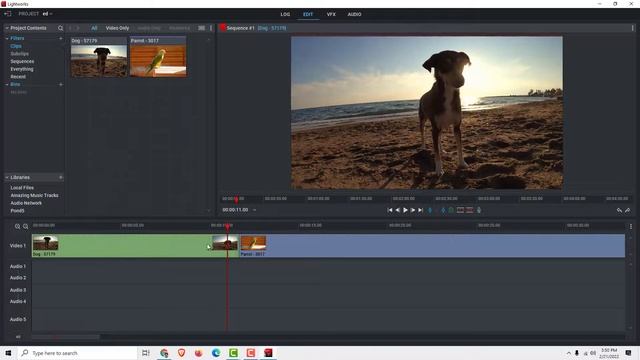This screenshot has height=360, width=640.
Task: Click the red Delete section filmstrip icon
Action: 470,210
